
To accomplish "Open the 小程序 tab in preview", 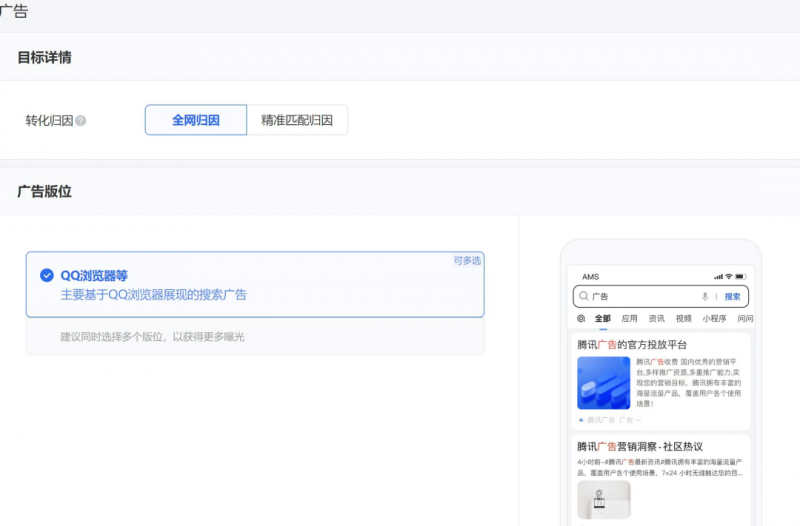I will 714,319.
